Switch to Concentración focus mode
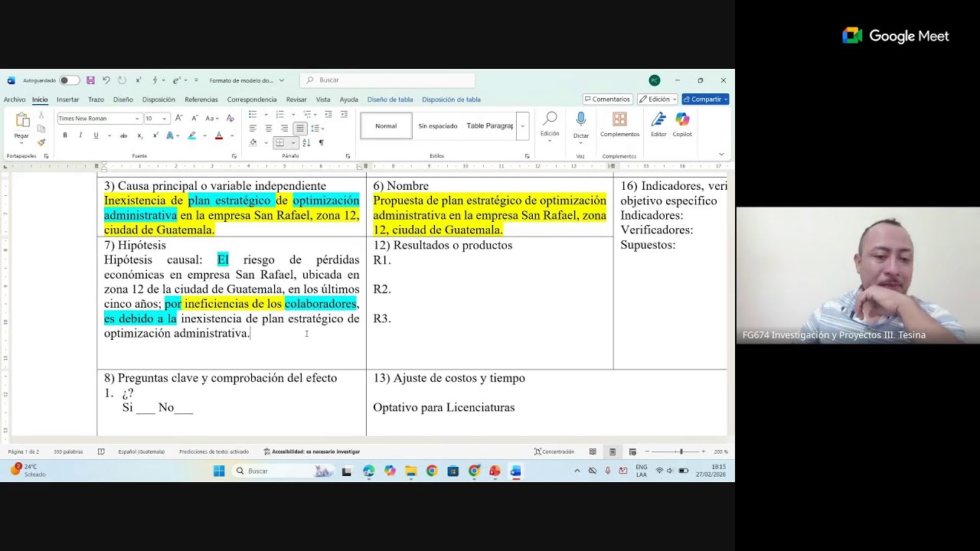The image size is (980, 551). (x=554, y=452)
